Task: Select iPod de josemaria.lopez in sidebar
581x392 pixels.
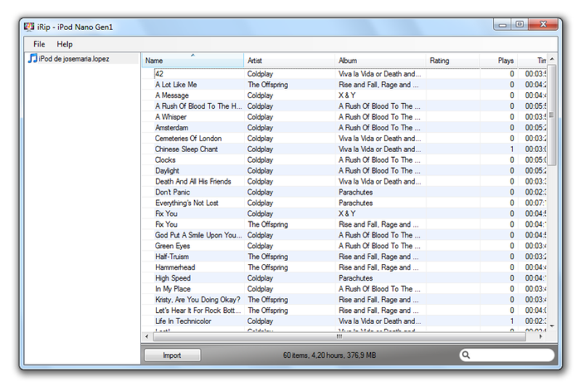Action: click(x=73, y=59)
